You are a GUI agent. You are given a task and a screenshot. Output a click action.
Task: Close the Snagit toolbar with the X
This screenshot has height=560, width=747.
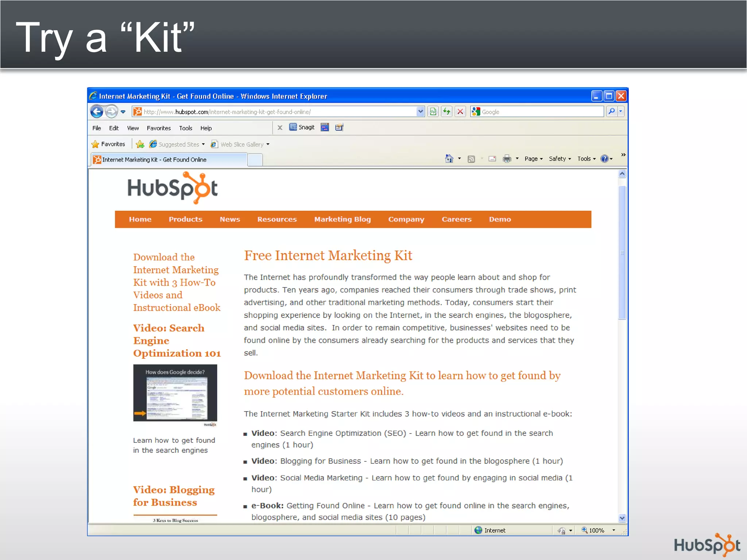point(280,128)
